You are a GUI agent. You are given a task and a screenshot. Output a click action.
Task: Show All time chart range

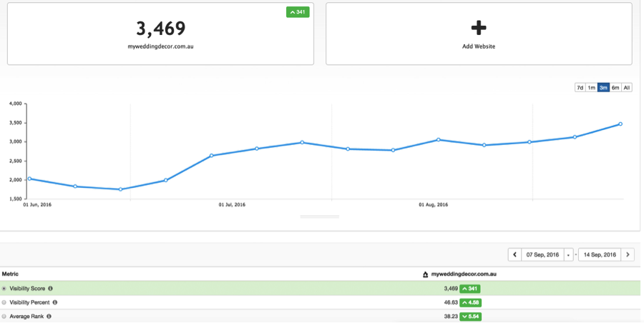tap(627, 87)
